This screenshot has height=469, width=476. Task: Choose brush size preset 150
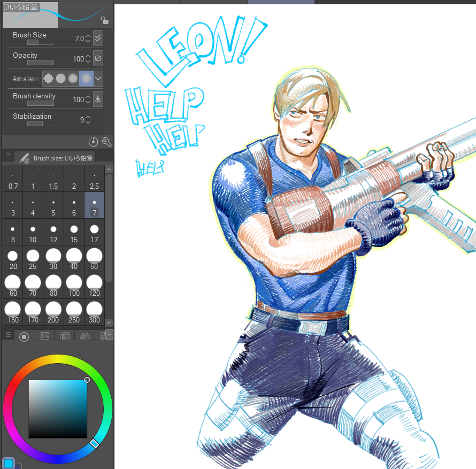click(x=13, y=312)
